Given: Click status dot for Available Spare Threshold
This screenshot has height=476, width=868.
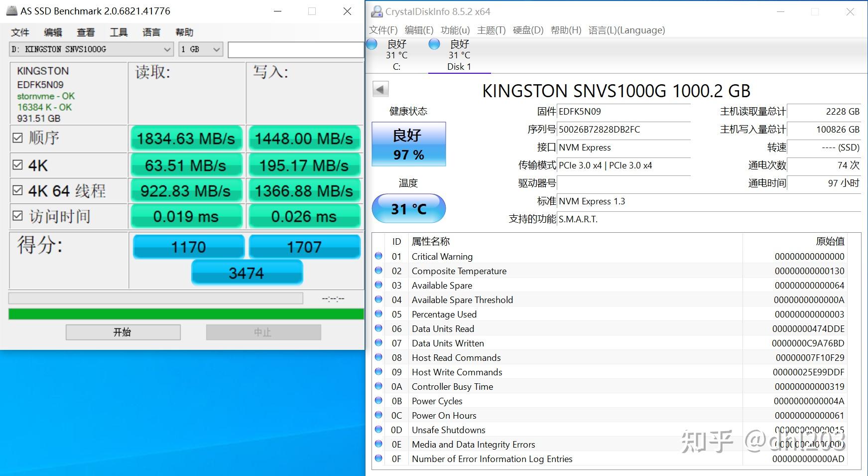Looking at the screenshot, I should 378,299.
